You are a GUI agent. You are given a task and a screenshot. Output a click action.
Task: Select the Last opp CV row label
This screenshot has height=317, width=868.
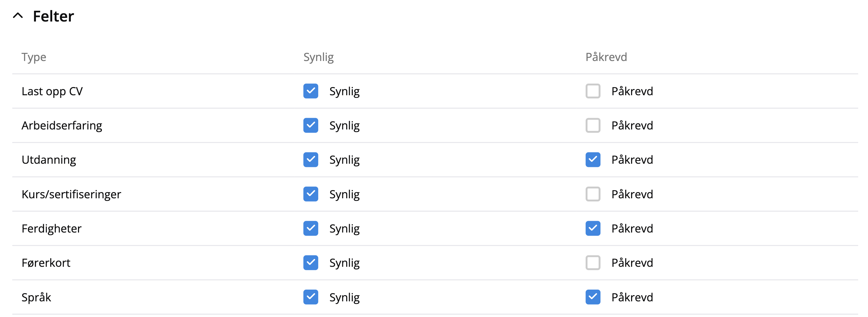[x=52, y=91]
